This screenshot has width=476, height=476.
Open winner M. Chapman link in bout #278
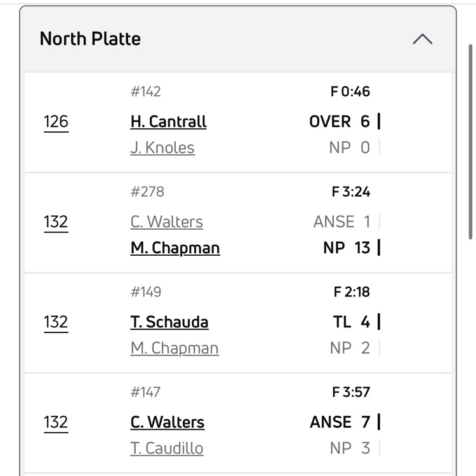[175, 248]
